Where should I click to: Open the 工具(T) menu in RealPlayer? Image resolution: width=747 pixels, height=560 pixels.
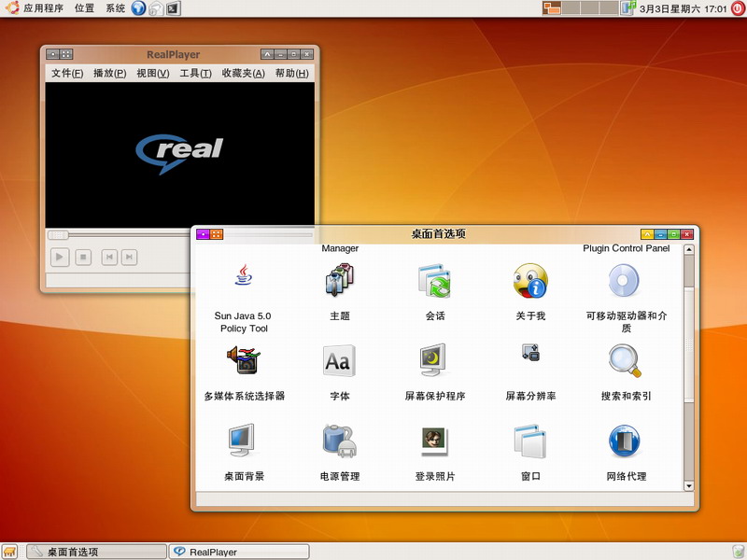pos(195,74)
